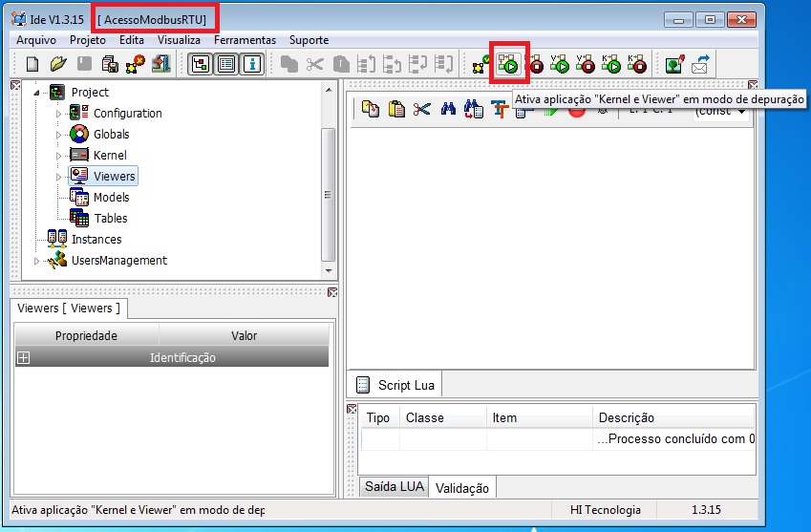811x532 pixels.
Task: Open Ferramentas menu
Action: point(245,40)
